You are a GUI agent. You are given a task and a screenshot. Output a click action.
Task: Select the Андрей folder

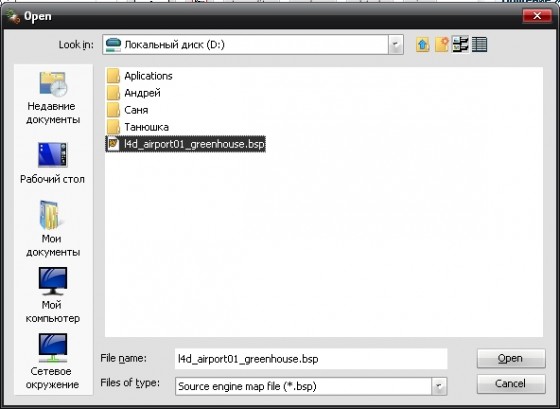point(134,93)
